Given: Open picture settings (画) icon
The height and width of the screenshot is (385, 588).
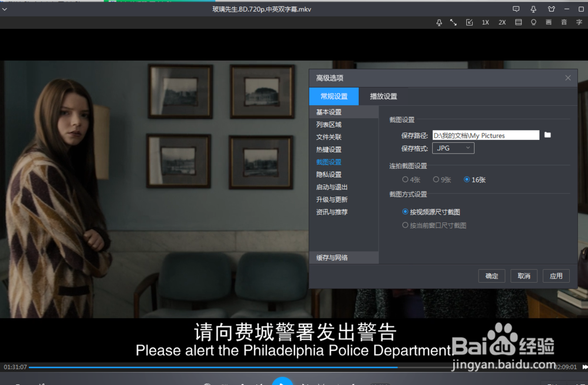Looking at the screenshot, I should click(x=549, y=22).
